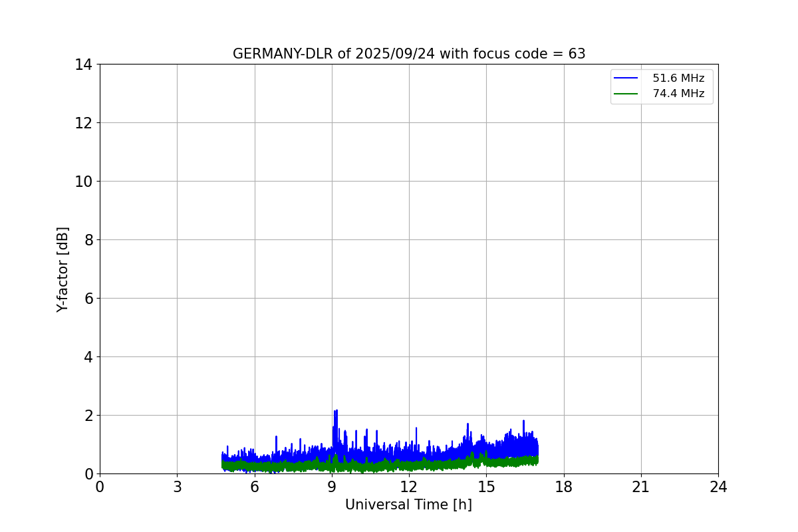Image resolution: width=798 pixels, height=532 pixels.
Task: Click x-axis tick label 15
Action: [486, 487]
